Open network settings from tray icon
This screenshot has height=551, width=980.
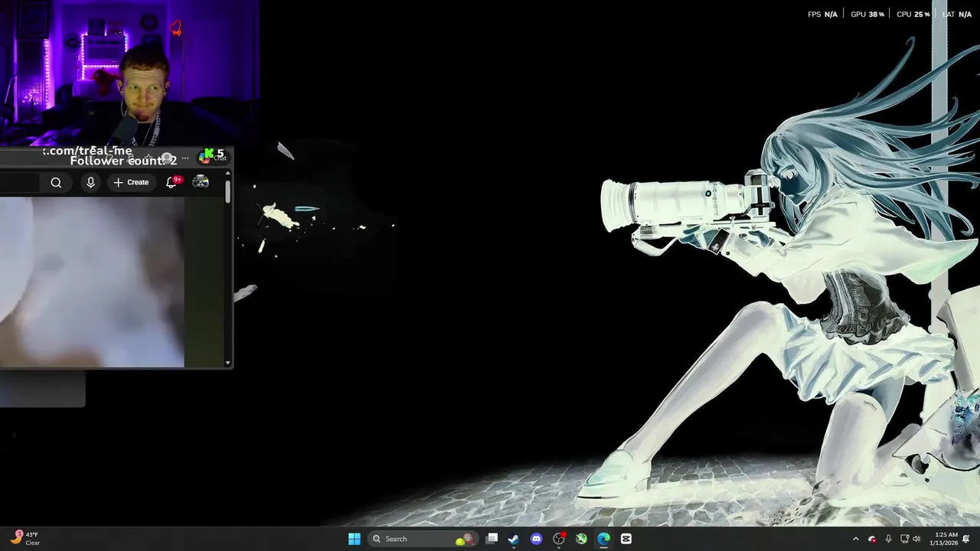[x=904, y=539]
